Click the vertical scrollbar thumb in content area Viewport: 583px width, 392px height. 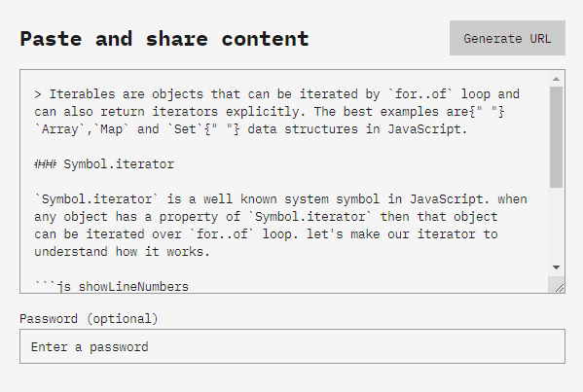556,137
